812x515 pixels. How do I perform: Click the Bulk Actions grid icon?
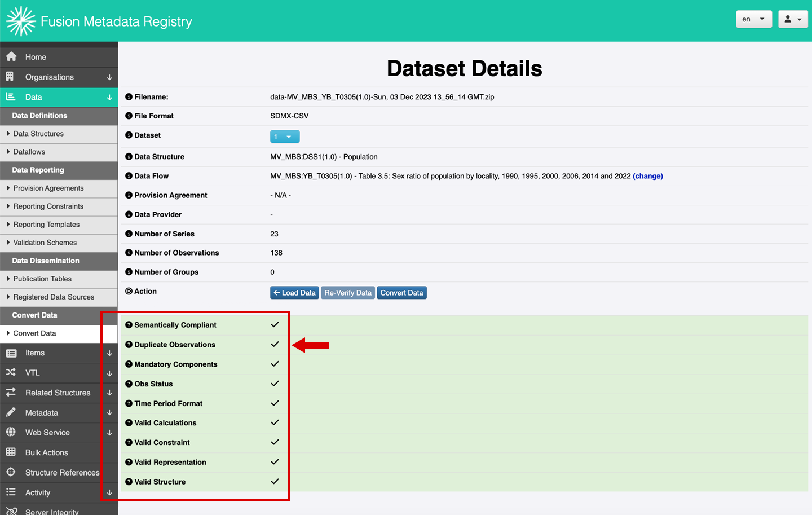tap(11, 452)
